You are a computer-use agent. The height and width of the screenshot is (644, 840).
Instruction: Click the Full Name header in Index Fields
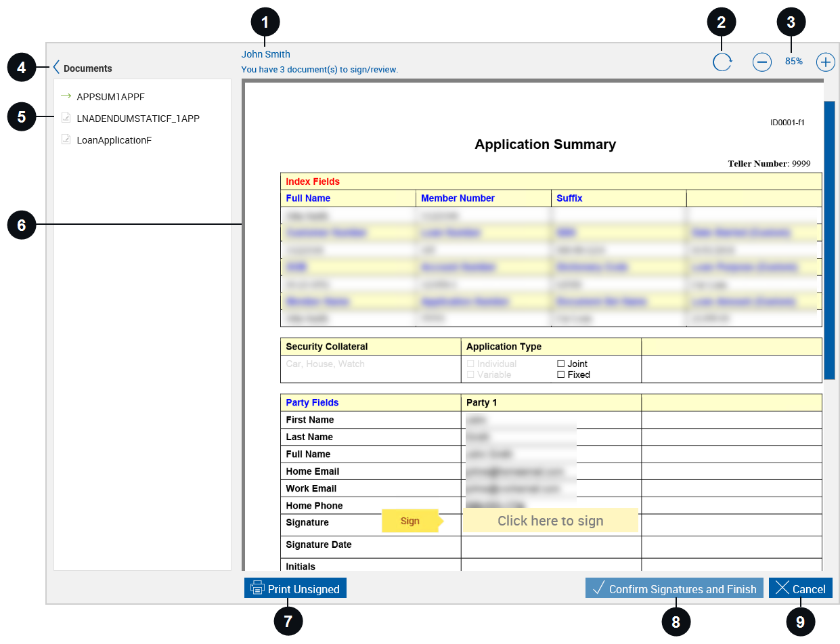(x=308, y=198)
